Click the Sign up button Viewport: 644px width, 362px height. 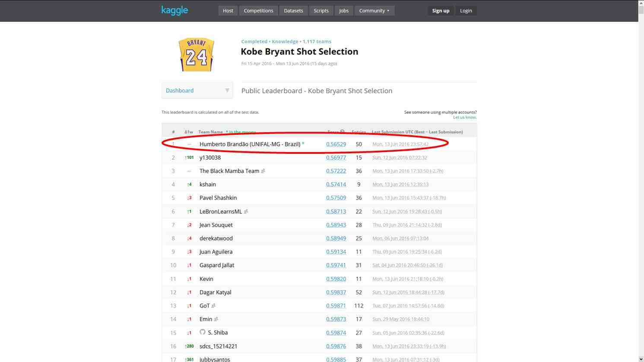[441, 11]
